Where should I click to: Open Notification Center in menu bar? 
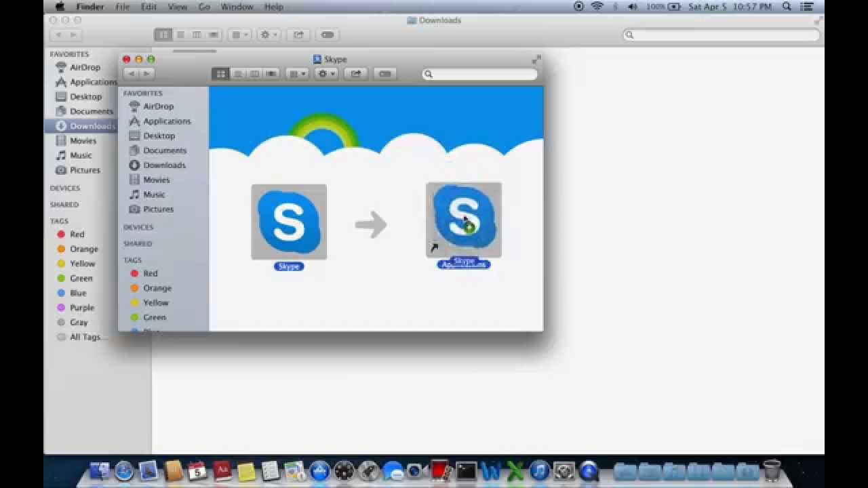pyautogui.click(x=807, y=7)
